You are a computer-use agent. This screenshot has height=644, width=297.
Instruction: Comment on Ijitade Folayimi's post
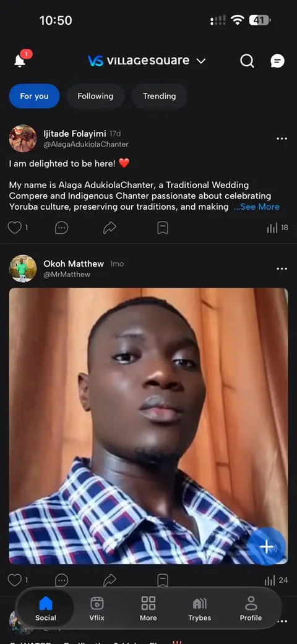click(x=62, y=228)
